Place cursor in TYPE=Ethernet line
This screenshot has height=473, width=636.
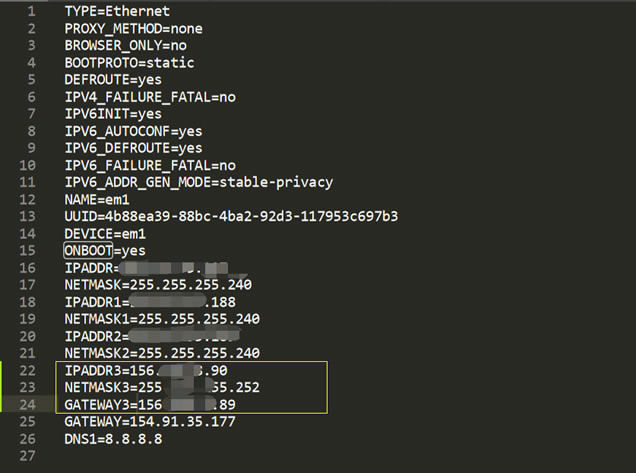coord(117,11)
